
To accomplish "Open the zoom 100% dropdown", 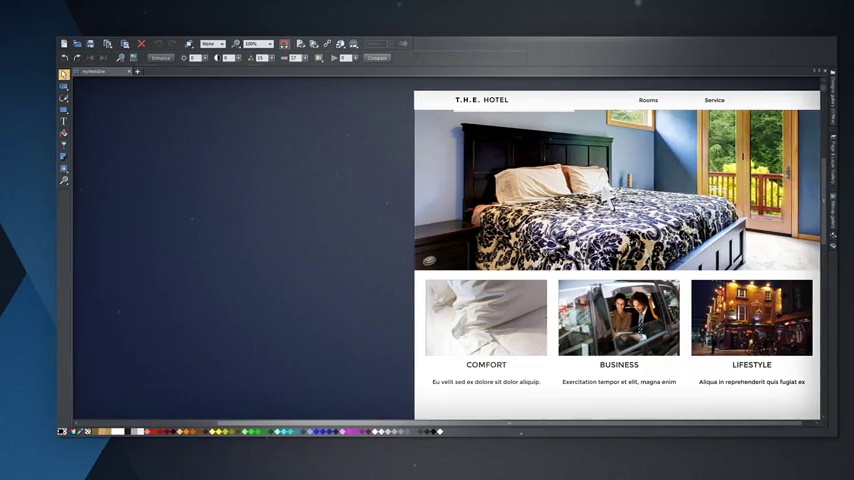I will [270, 44].
